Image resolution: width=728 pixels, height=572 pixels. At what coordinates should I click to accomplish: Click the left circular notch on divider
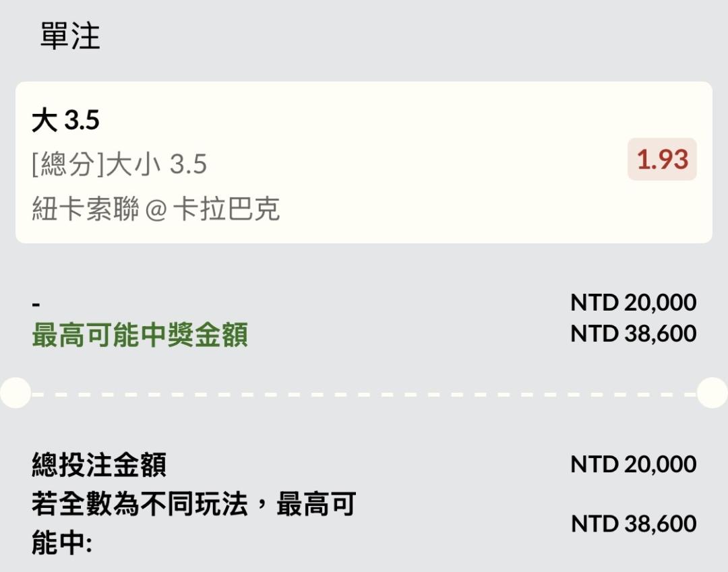click(x=15, y=393)
